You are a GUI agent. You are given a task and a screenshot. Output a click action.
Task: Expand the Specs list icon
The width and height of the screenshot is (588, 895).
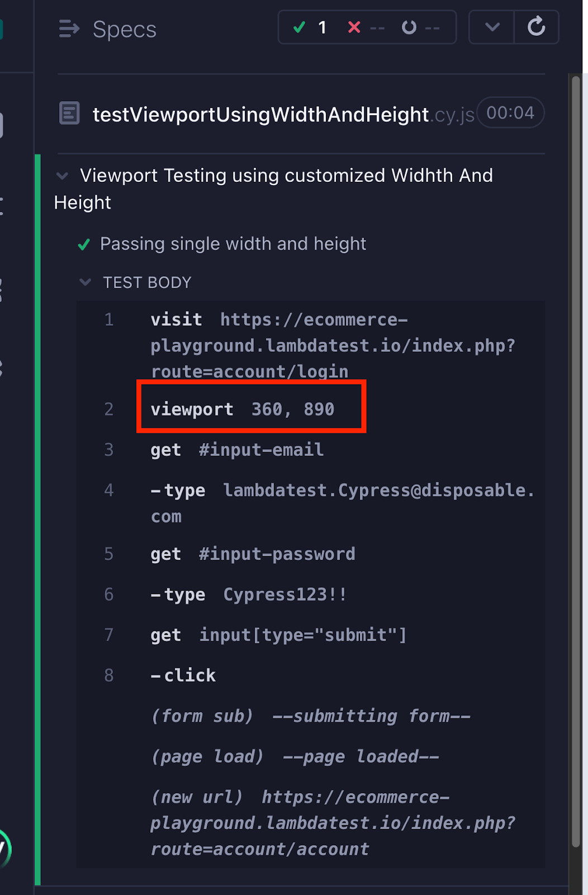pos(69,29)
